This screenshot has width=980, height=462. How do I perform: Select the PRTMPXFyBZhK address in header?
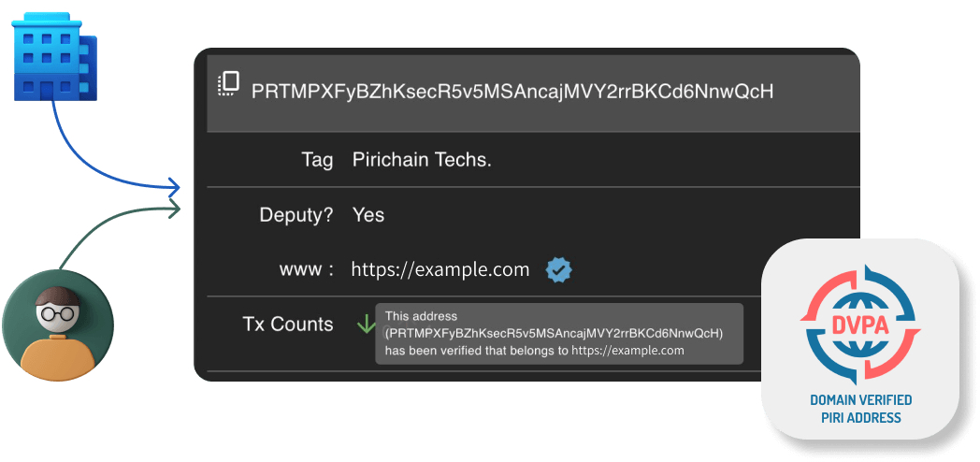point(512,92)
